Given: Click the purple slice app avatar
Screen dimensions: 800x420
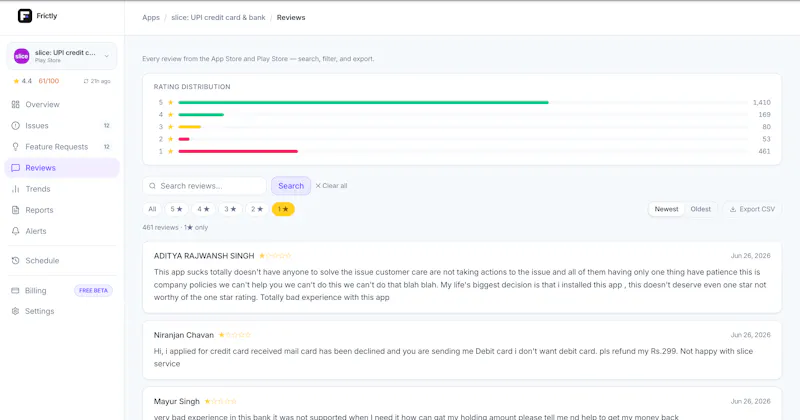Looking at the screenshot, I should (21, 56).
